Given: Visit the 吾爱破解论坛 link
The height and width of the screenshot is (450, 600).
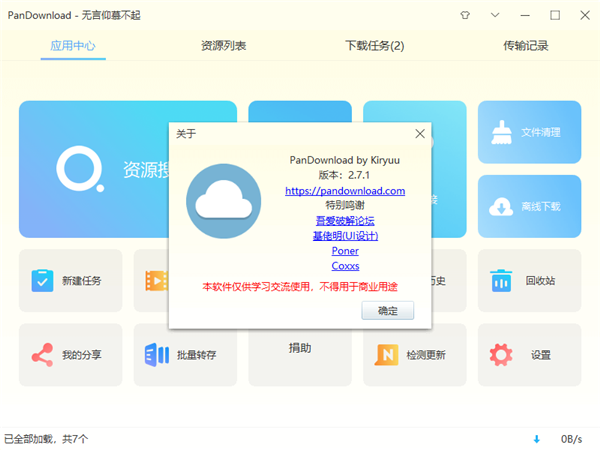Looking at the screenshot, I should (x=345, y=220).
